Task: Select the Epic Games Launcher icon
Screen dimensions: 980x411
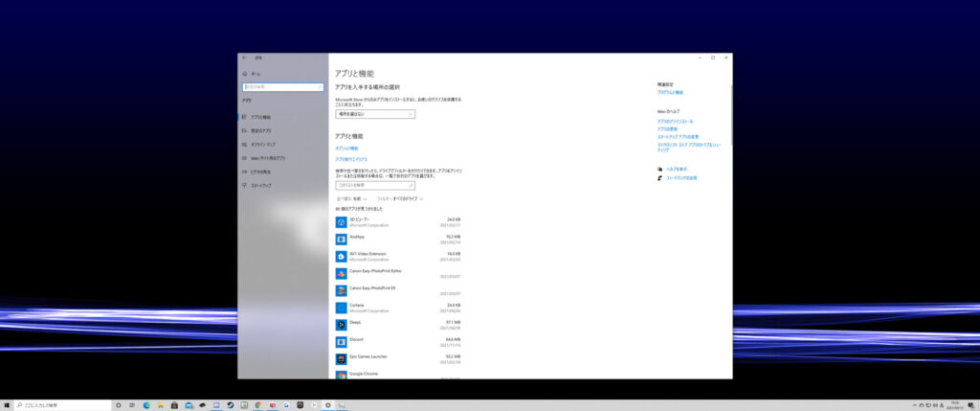Action: click(x=342, y=359)
